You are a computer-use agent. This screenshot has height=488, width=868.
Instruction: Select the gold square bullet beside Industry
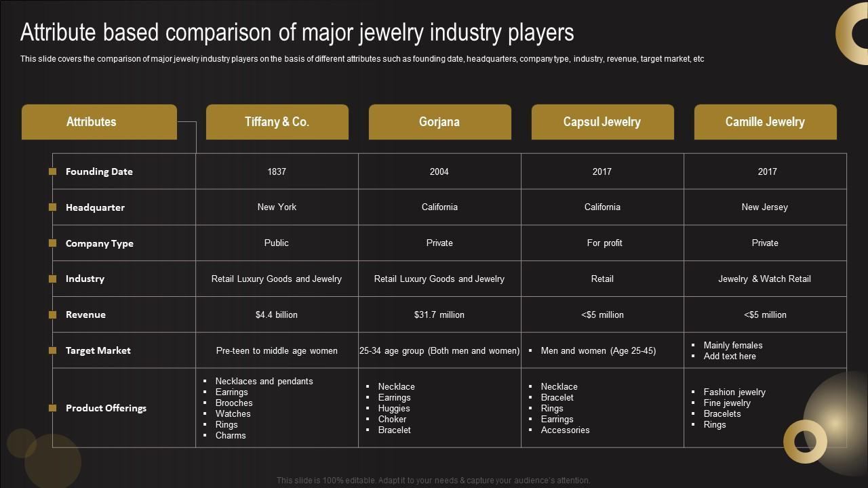52,279
